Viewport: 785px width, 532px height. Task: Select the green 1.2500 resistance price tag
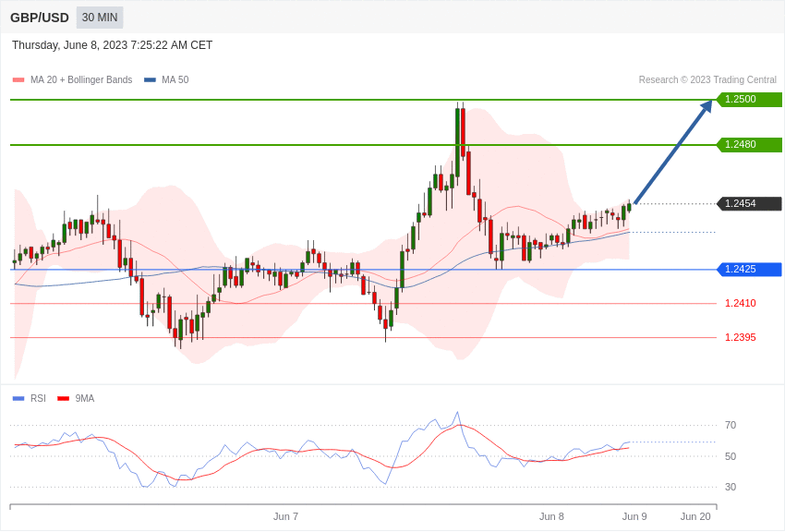[749, 100]
